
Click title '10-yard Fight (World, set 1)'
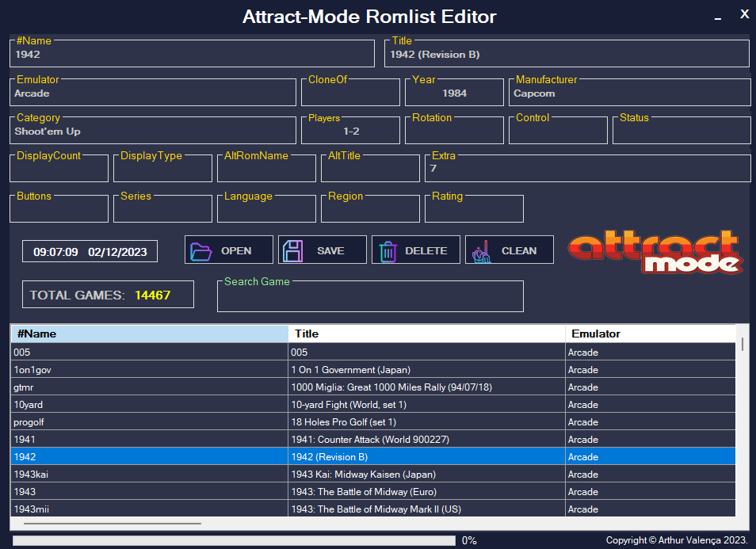click(349, 404)
